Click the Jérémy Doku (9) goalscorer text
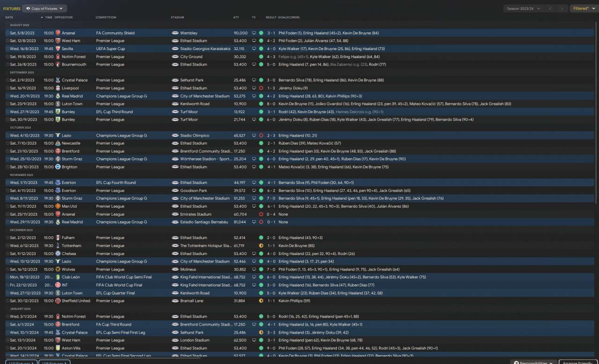The width and height of the screenshot is (599, 364). [293, 88]
